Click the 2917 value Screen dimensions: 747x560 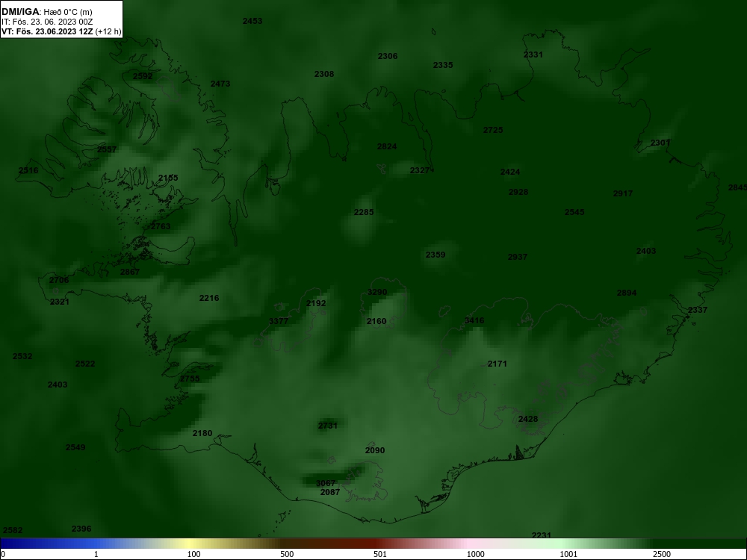click(623, 193)
